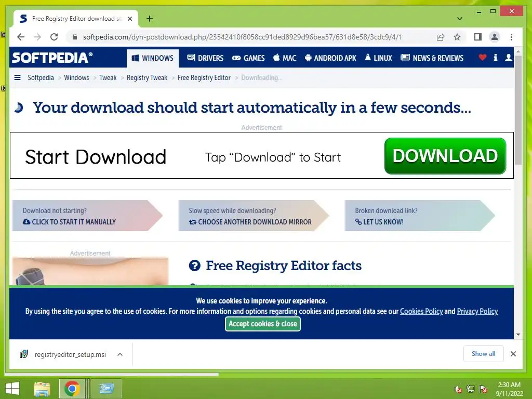Viewport: 532px width, 399px height.
Task: Open the browser side panel icon
Action: 478,37
